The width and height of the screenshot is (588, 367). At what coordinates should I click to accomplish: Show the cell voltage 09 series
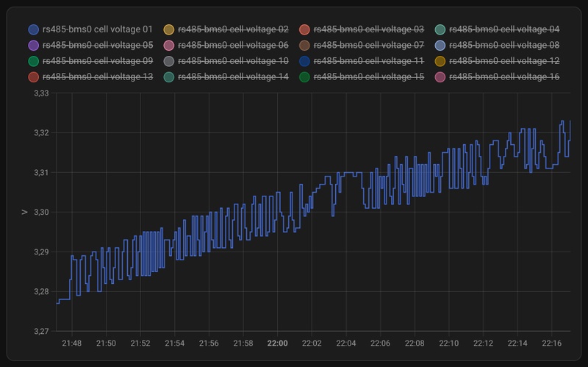[x=90, y=61]
